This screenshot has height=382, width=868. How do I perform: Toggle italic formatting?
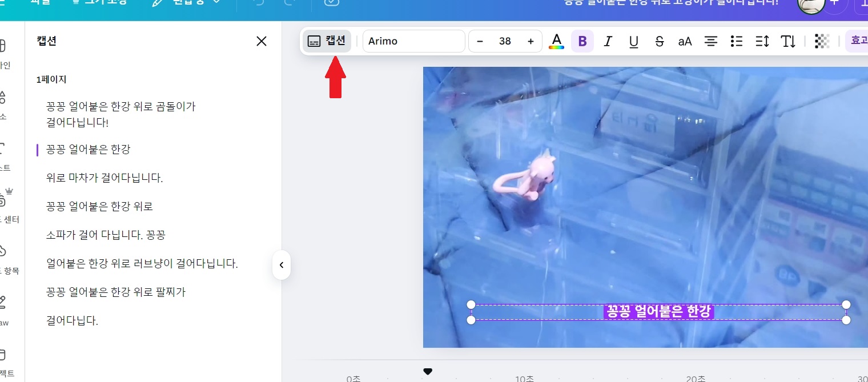pyautogui.click(x=608, y=41)
